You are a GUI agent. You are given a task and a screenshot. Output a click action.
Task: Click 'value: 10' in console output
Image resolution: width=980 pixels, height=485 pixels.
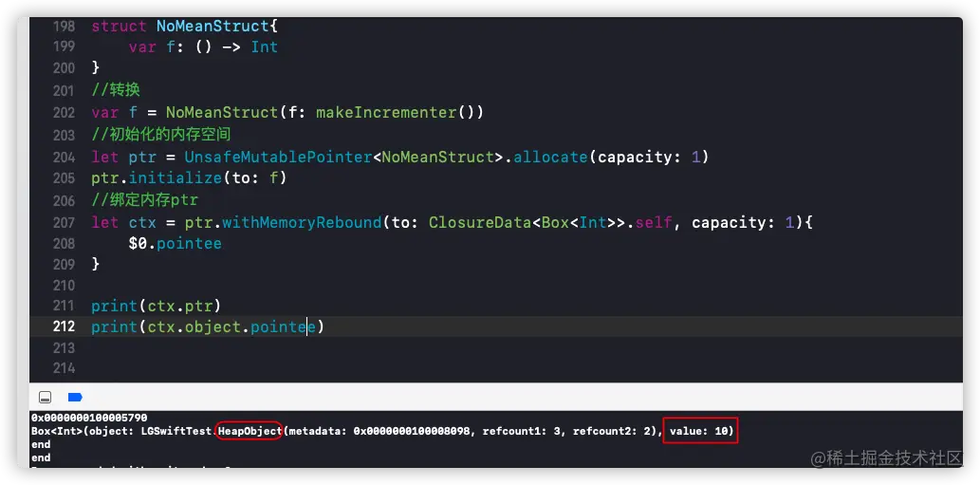697,431
